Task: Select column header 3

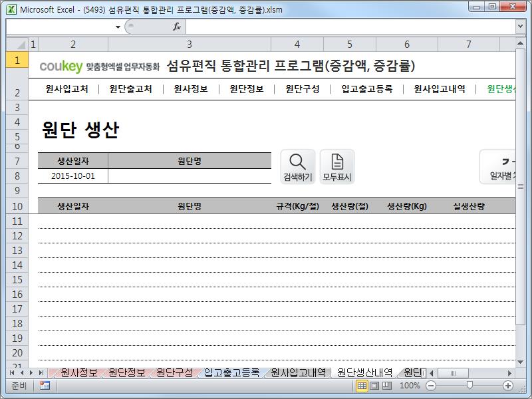Action: (x=190, y=44)
